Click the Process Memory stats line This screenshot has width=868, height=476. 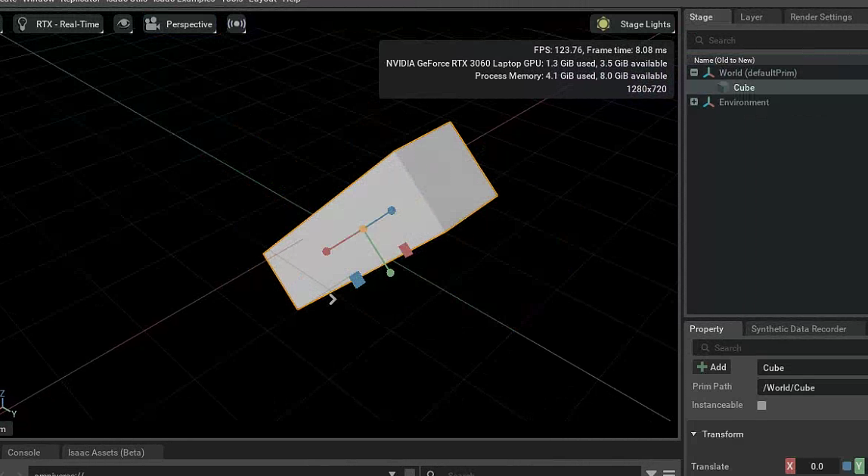point(571,76)
